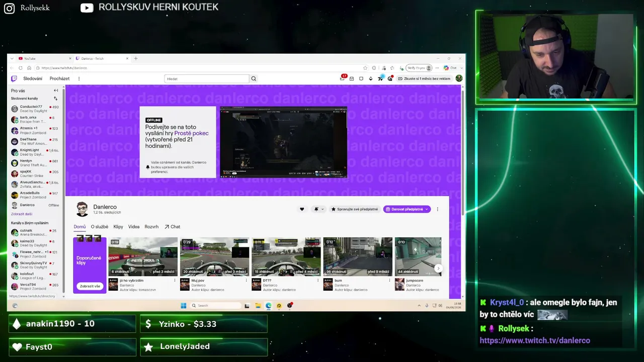Open the 'já ho vybrzdím' clip thumbnail

coord(142,256)
